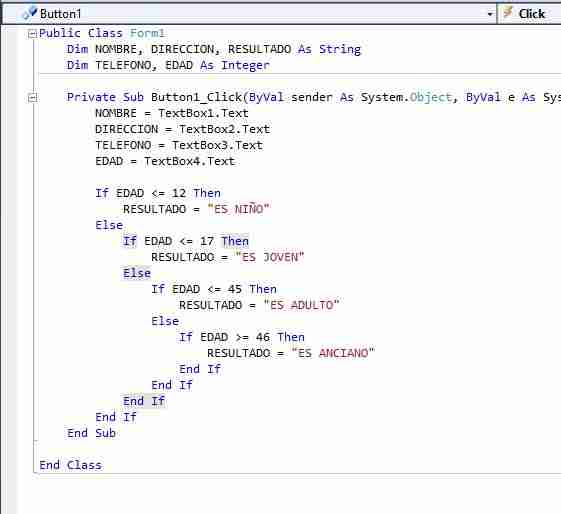The image size is (561, 514).
Task: Click the highlighted End If keyword
Action: [x=144, y=401]
